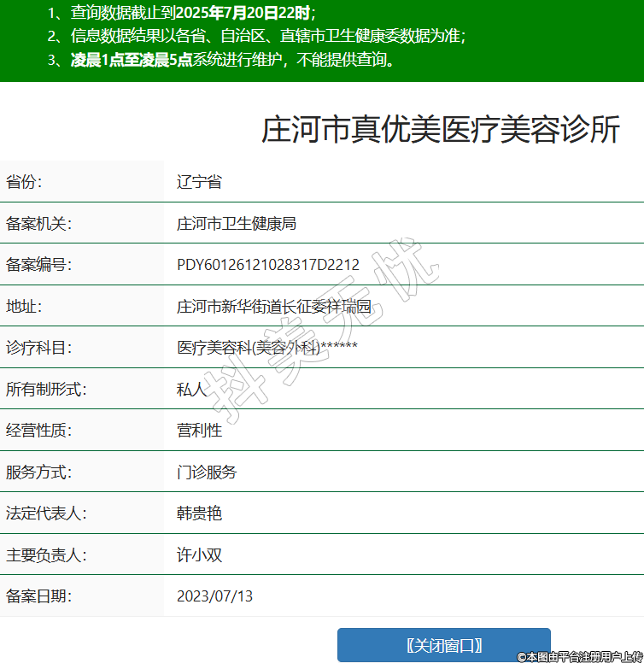Select the 备案机关 value 庄河市卫生健康局
The width and height of the screenshot is (644, 663).
[x=236, y=224]
